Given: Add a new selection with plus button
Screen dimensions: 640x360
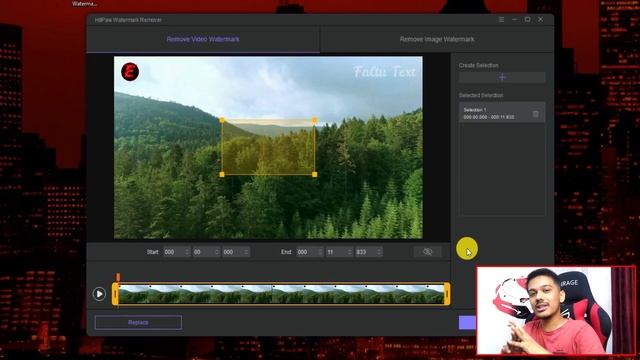Looking at the screenshot, I should 502,77.
